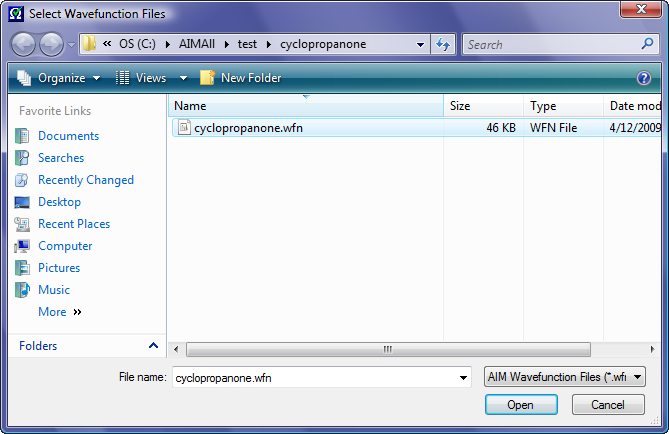
Task: Click the Cancel button
Action: click(x=608, y=405)
